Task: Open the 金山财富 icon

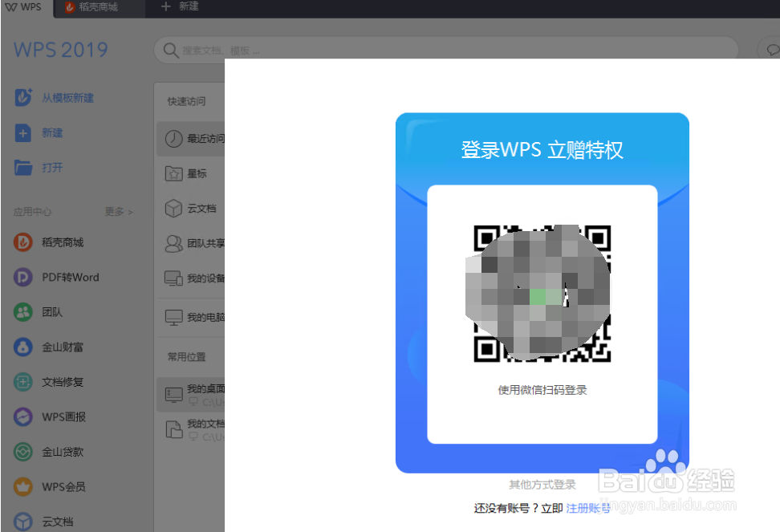Action: coord(23,347)
